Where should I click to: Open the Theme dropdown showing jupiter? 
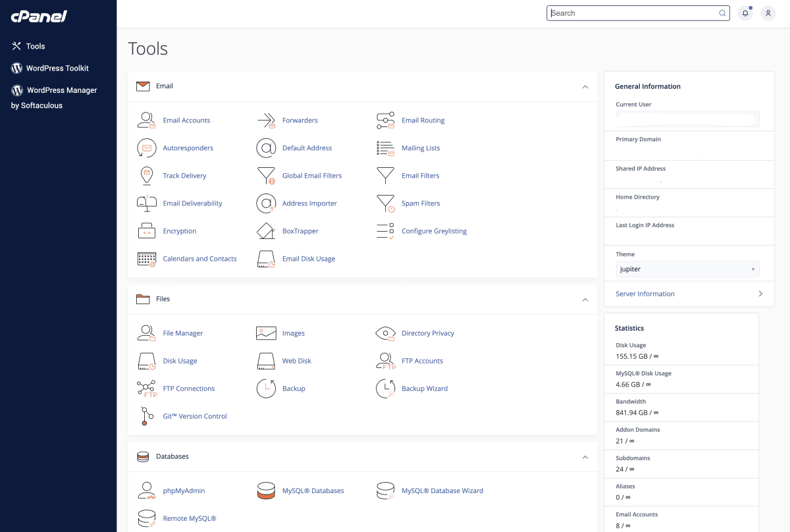point(687,269)
